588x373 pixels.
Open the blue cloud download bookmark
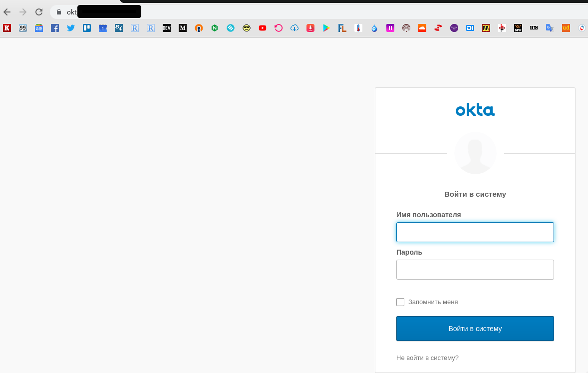pos(294,28)
